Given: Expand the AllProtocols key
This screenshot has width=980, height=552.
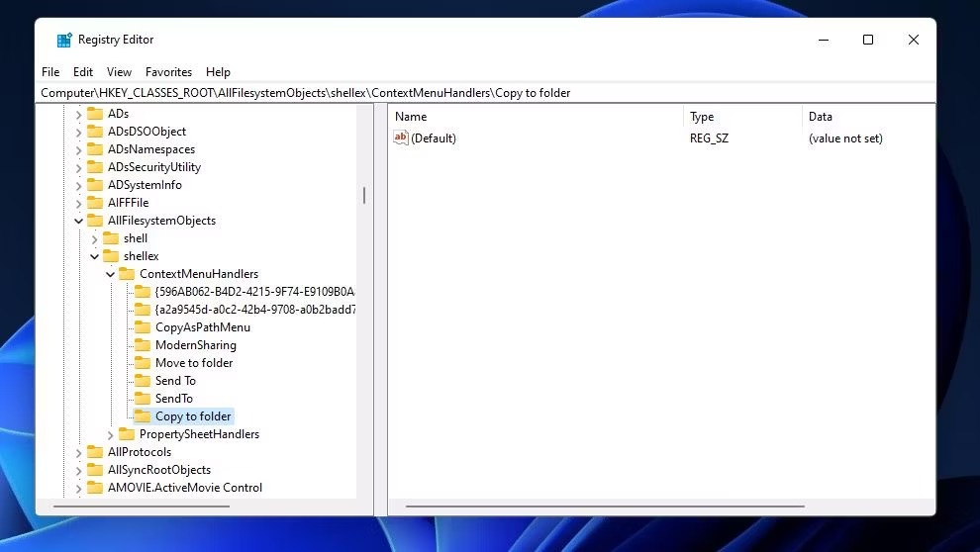Looking at the screenshot, I should point(78,452).
